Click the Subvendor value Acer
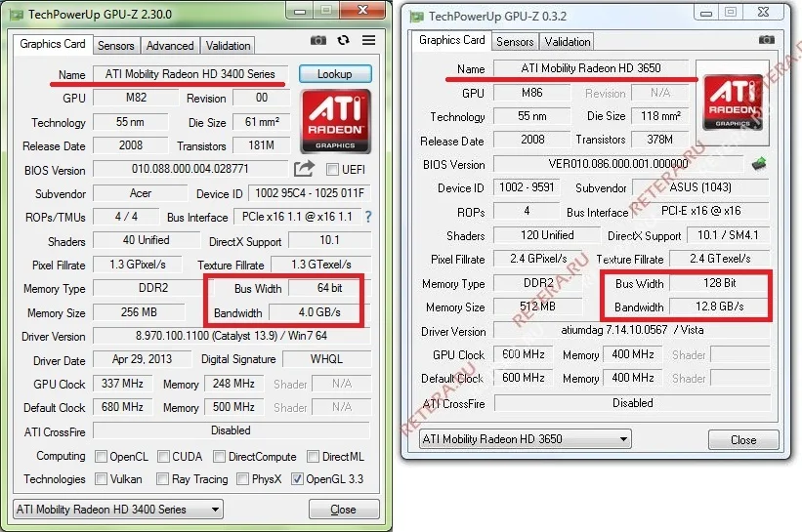This screenshot has height=532, width=802. 140,193
